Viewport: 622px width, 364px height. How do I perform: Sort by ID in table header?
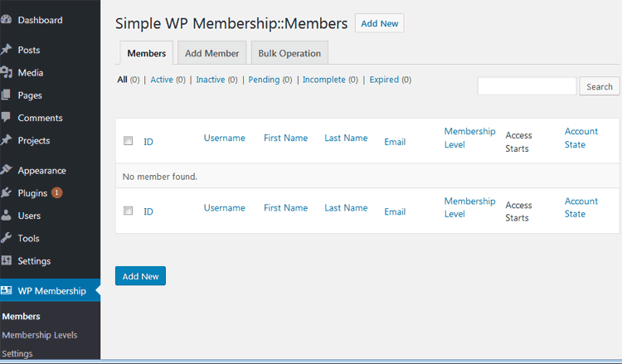[148, 142]
